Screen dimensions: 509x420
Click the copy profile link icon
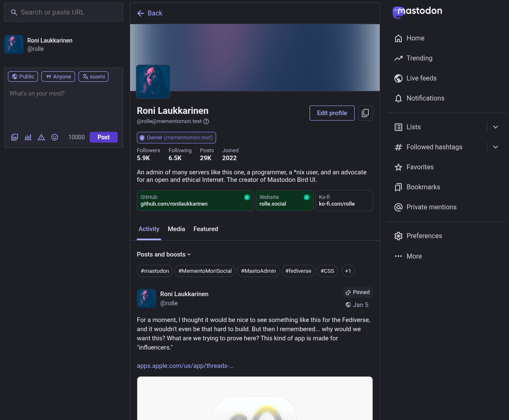pyautogui.click(x=365, y=113)
